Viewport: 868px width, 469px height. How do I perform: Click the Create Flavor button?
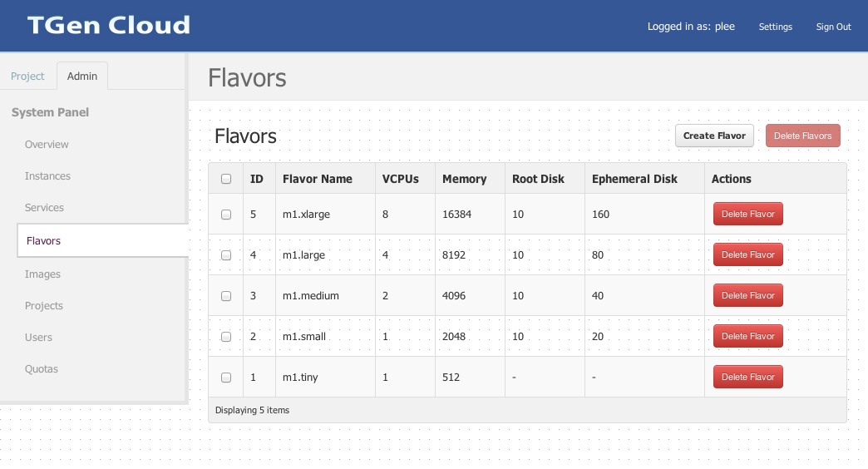[x=714, y=136]
